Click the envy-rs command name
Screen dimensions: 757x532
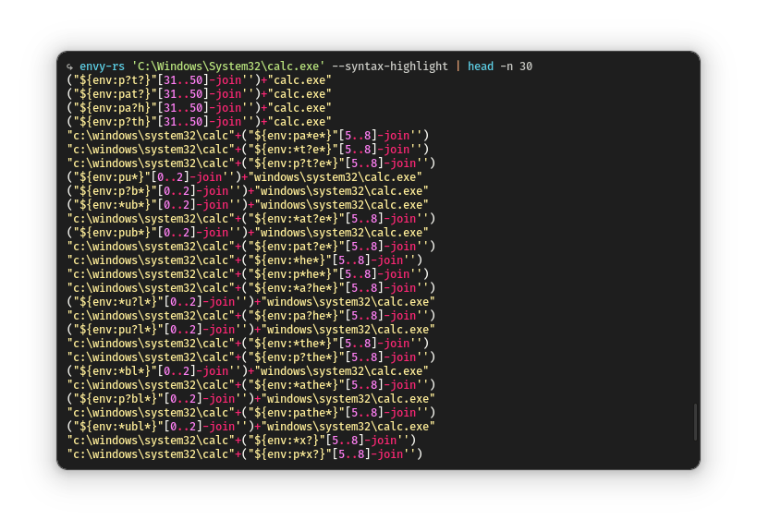pos(102,66)
